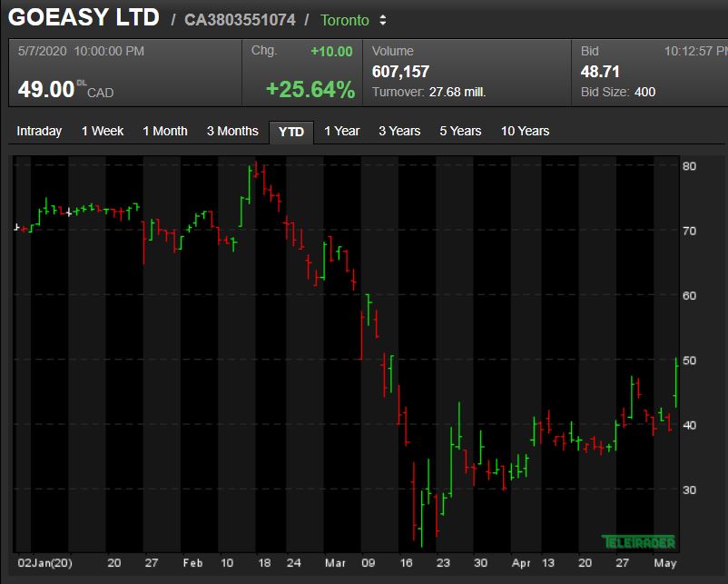728x584 pixels.
Task: Select the 1 Month chart tab
Action: tap(165, 131)
